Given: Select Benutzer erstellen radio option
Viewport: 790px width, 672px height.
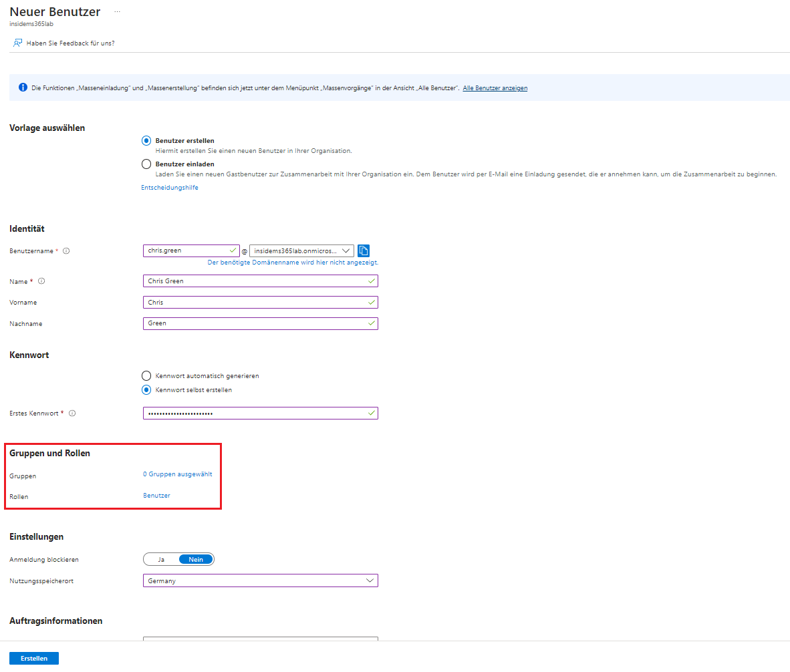Looking at the screenshot, I should click(x=146, y=141).
